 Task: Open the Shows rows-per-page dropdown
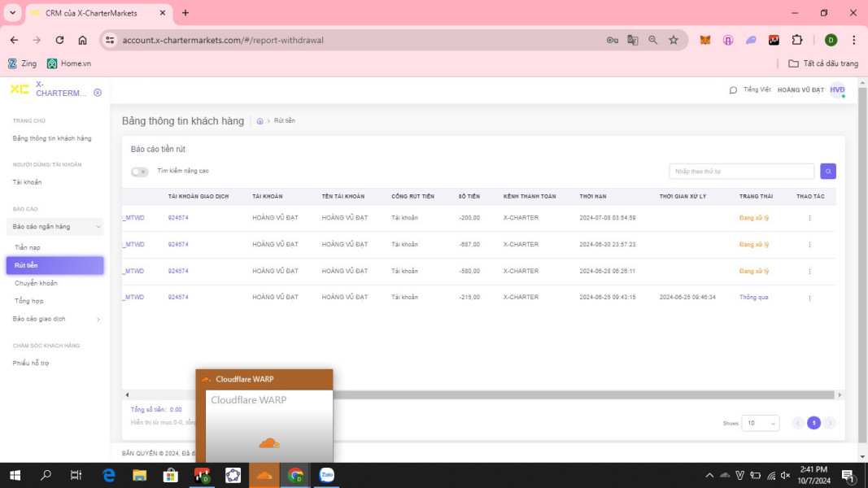(761, 423)
